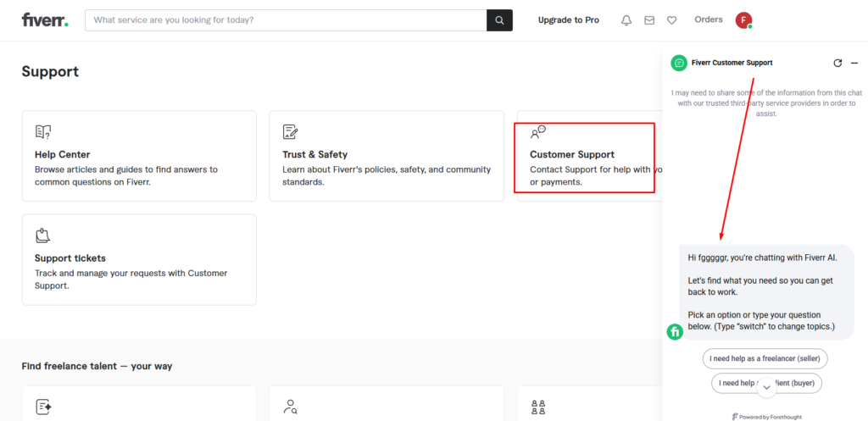Click the chat bubble icon in chat header
Viewport: 868px width, 421px height.
[x=679, y=63]
